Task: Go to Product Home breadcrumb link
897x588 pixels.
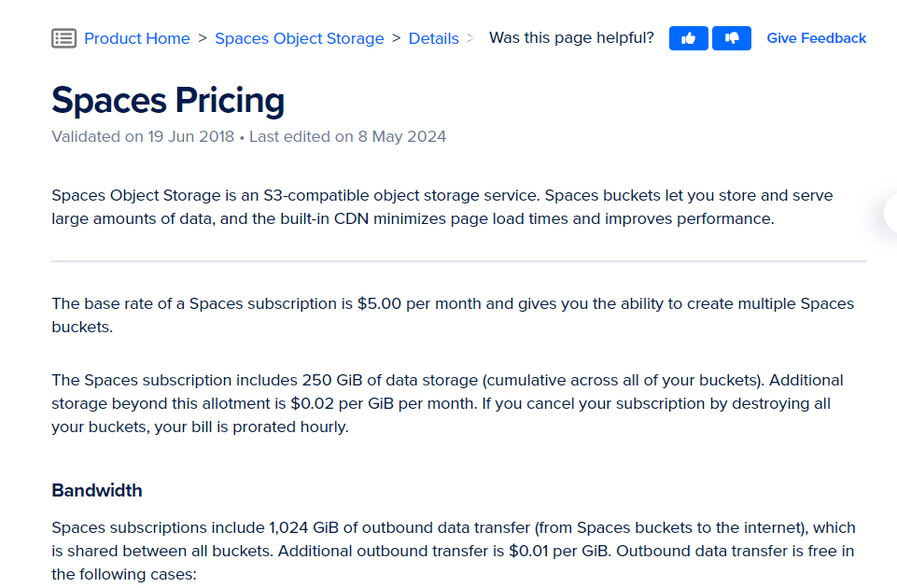Action: [x=137, y=38]
